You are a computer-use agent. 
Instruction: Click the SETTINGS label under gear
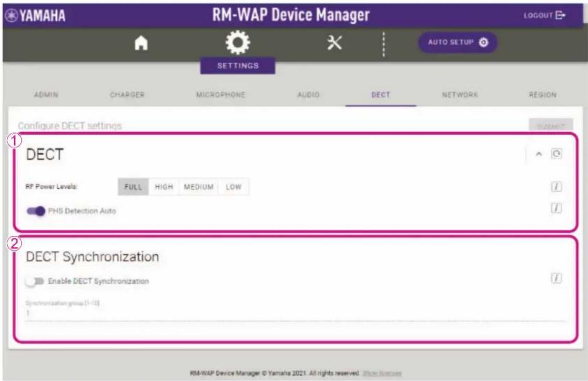tap(238, 66)
